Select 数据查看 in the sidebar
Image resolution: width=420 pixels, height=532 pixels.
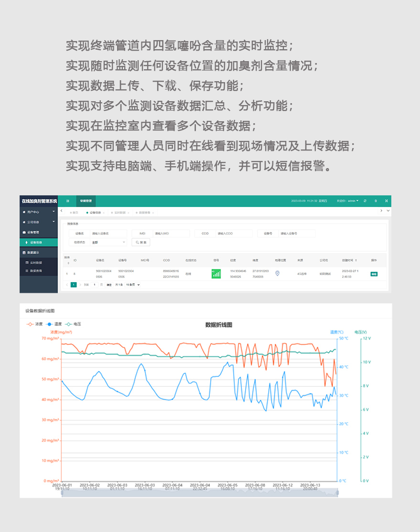[38, 271]
